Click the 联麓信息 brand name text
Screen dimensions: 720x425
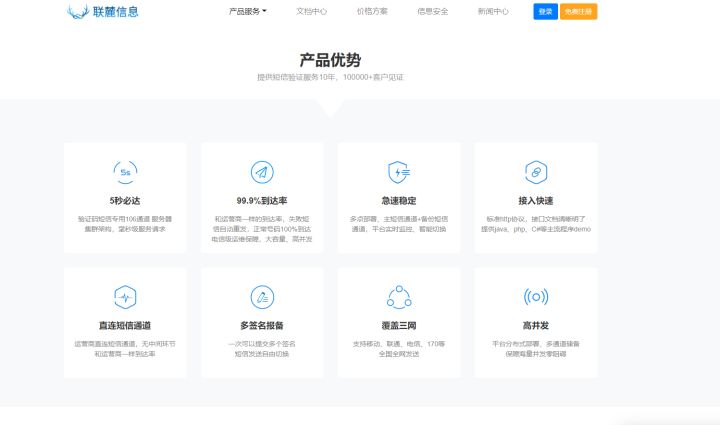point(115,11)
